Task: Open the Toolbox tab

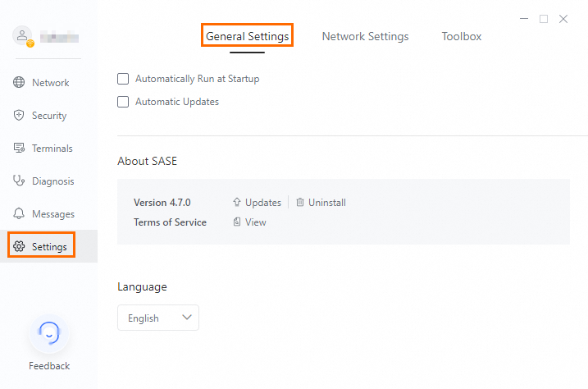Action: tap(461, 37)
